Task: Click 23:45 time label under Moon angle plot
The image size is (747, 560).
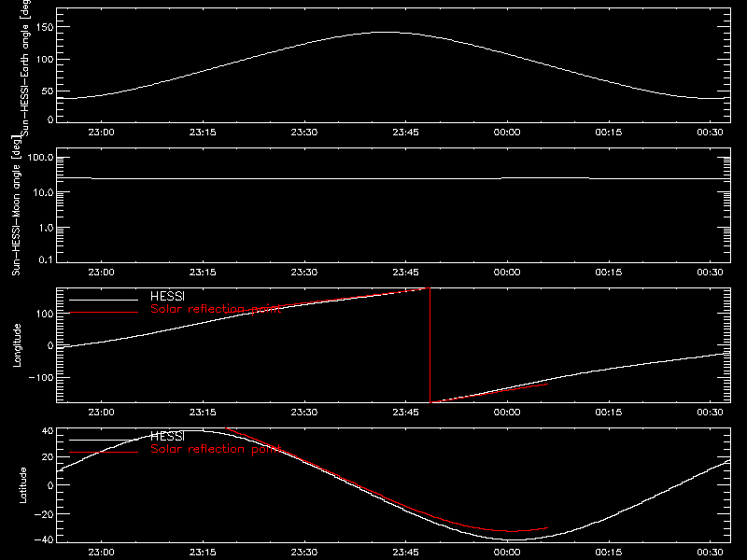Action: pyautogui.click(x=405, y=273)
